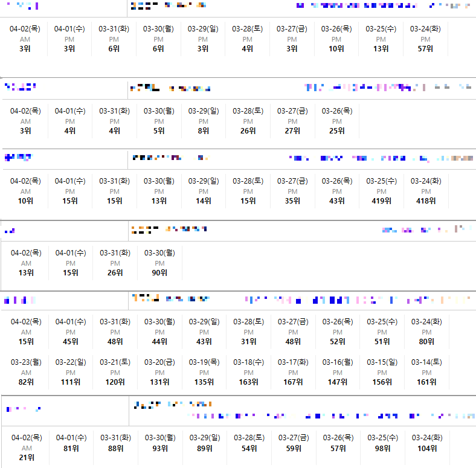Viewport: 476px width, 468px height.
Task: Click the 147위 rank value
Action: [x=338, y=382]
